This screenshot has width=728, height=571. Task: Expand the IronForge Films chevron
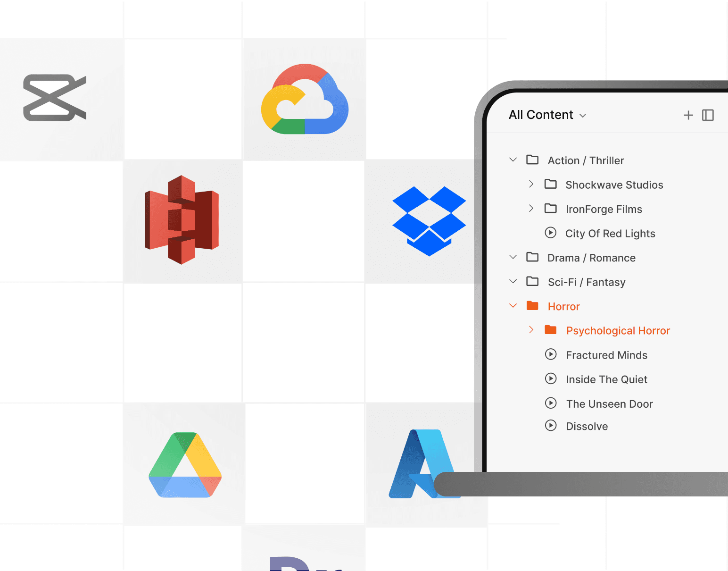(x=531, y=209)
